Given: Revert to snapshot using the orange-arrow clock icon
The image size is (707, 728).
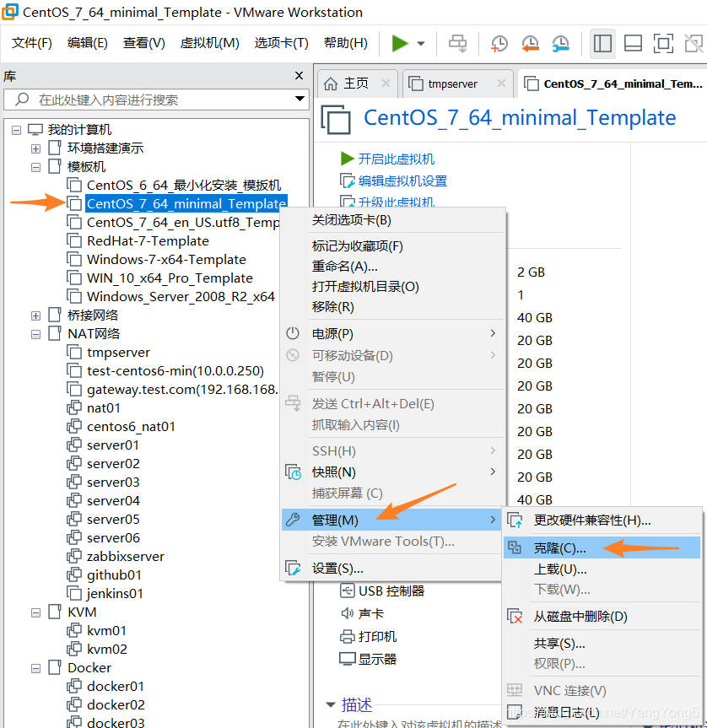Looking at the screenshot, I should [530, 44].
